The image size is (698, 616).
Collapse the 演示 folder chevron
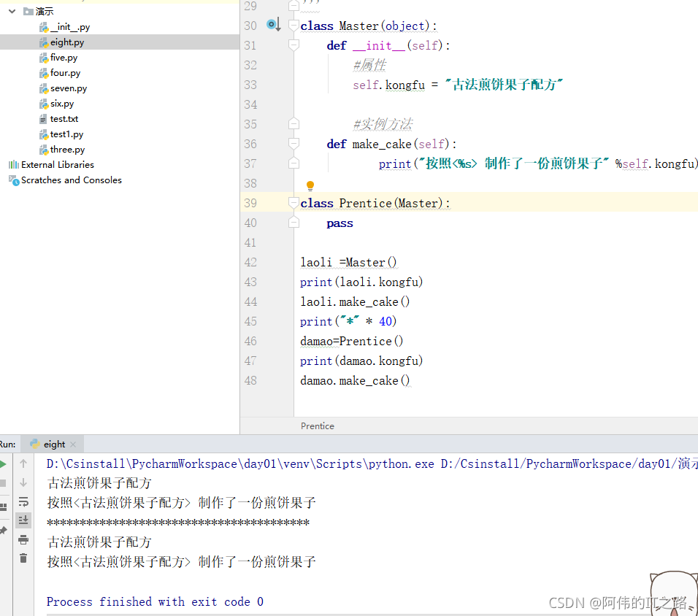[12, 11]
